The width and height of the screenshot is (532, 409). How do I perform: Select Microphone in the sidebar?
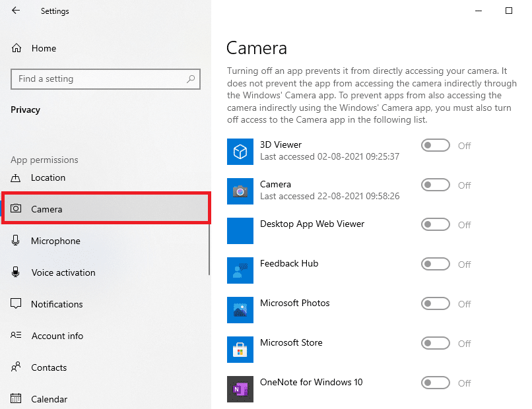click(55, 241)
